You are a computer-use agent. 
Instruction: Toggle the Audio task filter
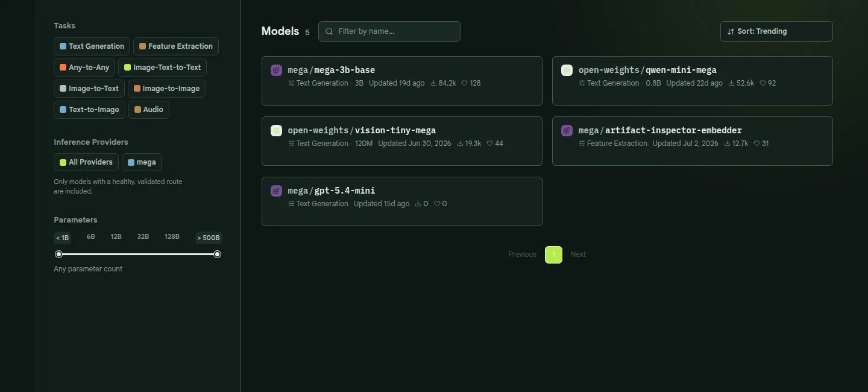coord(149,110)
